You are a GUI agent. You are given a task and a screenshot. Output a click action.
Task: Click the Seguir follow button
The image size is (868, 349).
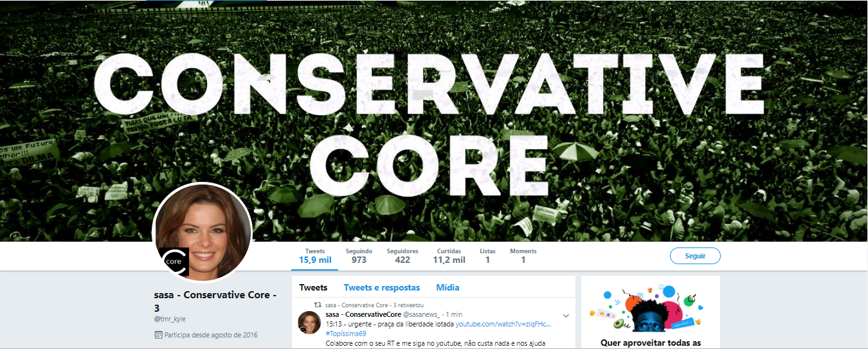(695, 256)
